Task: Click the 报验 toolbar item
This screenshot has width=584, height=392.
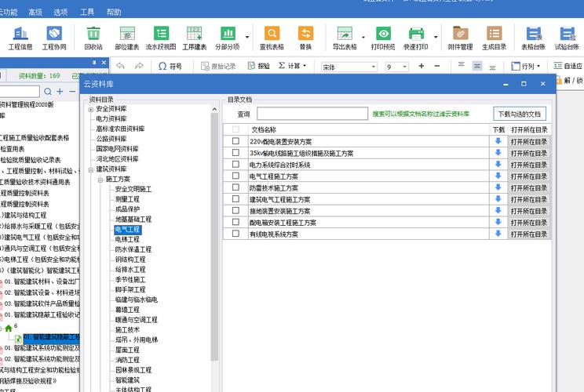Action: point(258,66)
